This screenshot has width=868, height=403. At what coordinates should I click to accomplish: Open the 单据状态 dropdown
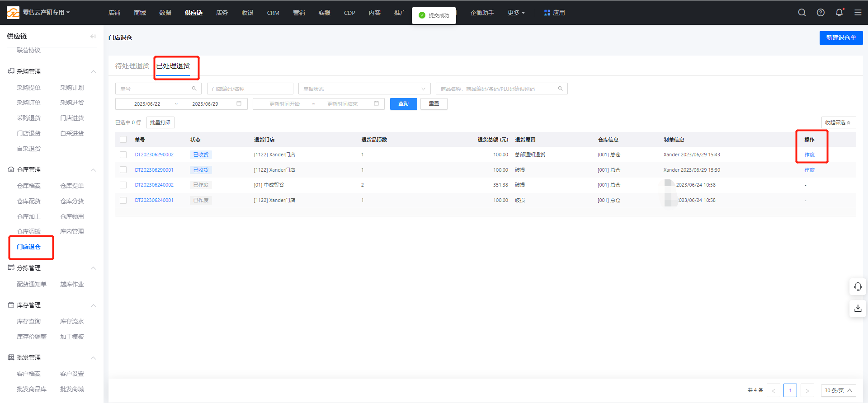pyautogui.click(x=364, y=89)
